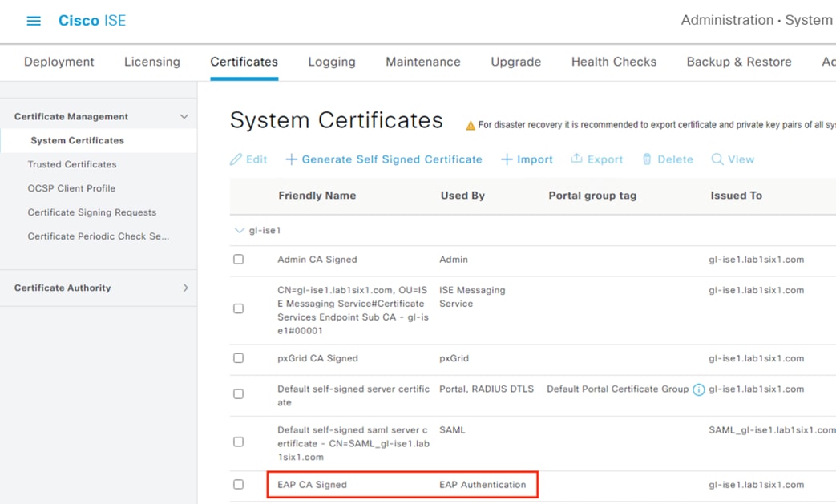Open OCSP Client Profile in sidebar
Viewport: 836px width, 504px height.
coord(71,188)
